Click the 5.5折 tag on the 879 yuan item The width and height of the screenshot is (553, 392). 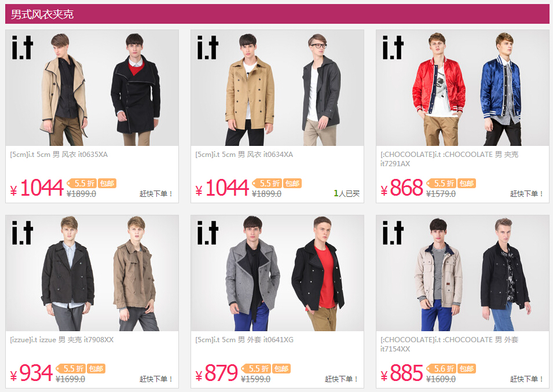tap(256, 369)
